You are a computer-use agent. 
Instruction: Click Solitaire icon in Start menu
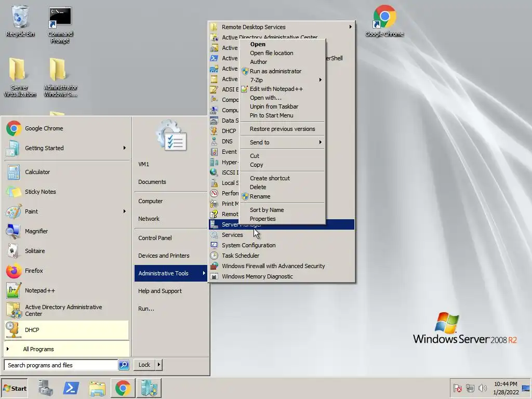pos(13,251)
